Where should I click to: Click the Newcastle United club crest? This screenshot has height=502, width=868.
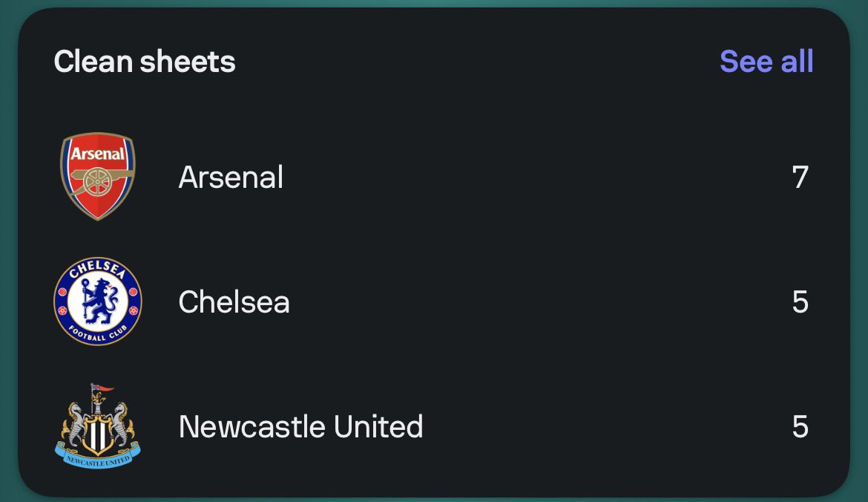tap(98, 426)
